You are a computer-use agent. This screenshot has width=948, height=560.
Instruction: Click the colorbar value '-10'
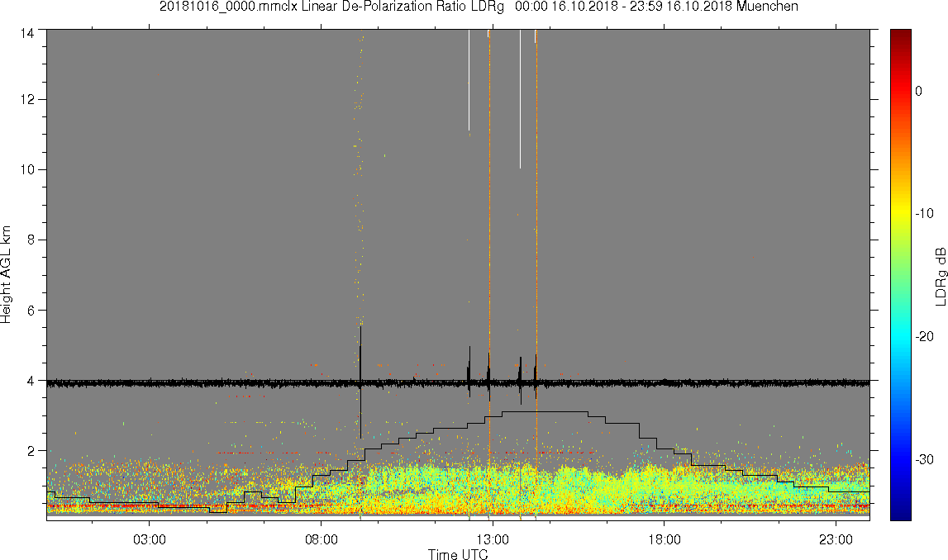point(924,213)
